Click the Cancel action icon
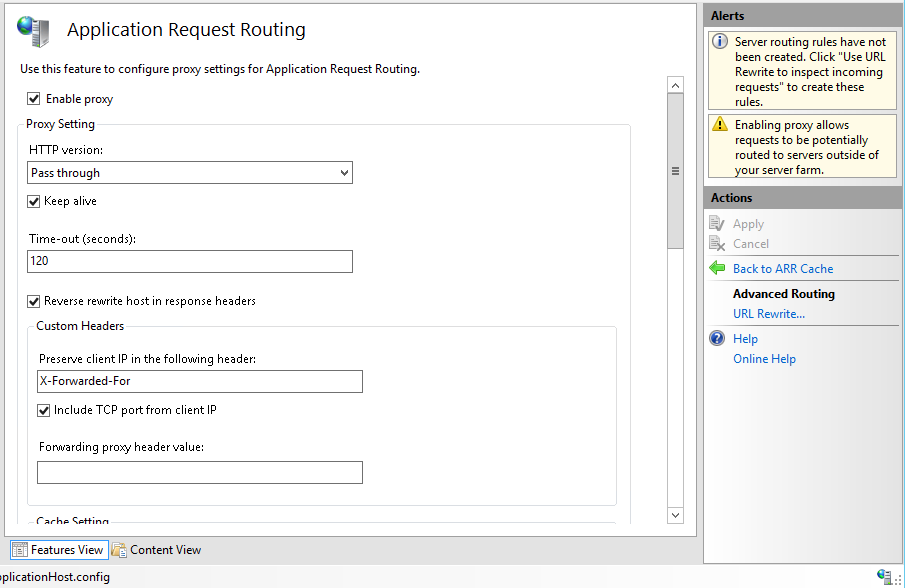 click(x=717, y=244)
